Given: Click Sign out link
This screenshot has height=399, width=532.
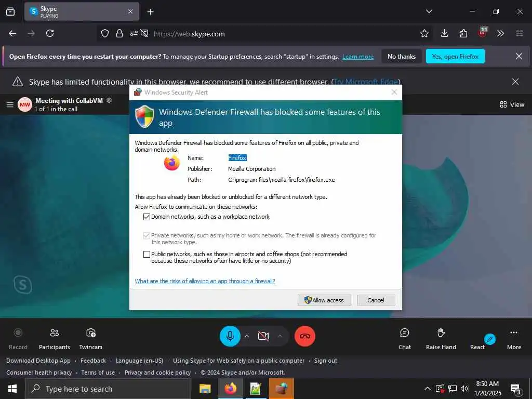Looking at the screenshot, I should click(x=325, y=361).
